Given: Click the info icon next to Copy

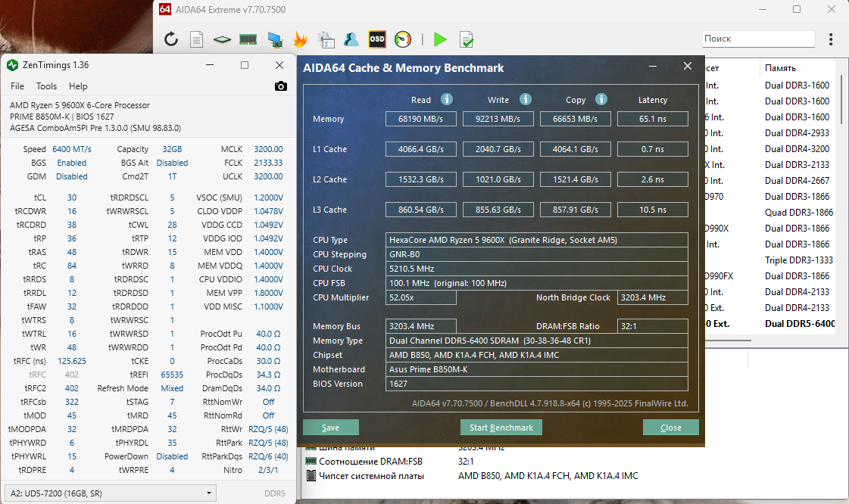Looking at the screenshot, I should point(601,99).
